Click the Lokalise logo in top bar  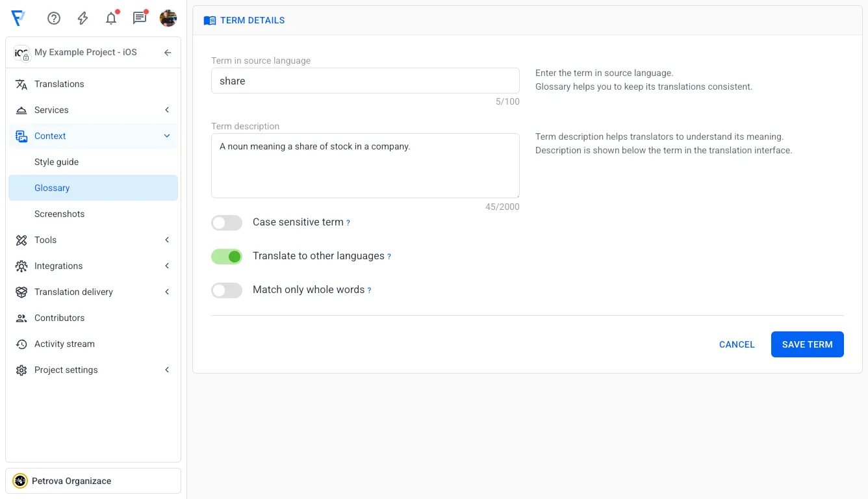click(18, 18)
